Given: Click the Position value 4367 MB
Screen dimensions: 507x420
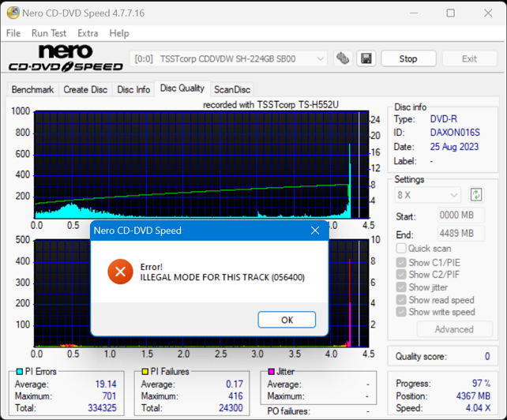Looking at the screenshot, I should tap(473, 396).
